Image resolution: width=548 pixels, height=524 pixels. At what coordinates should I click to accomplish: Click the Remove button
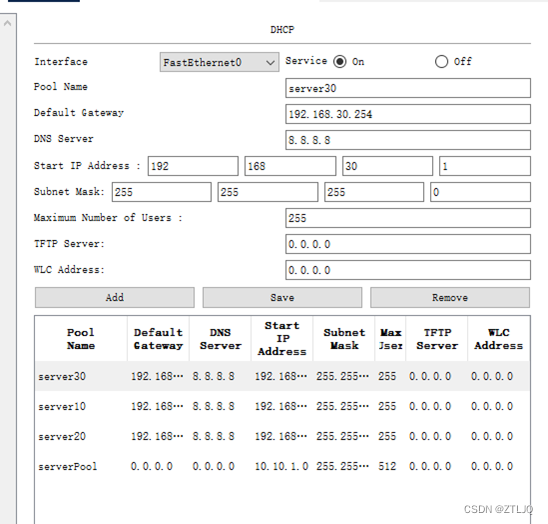pyautogui.click(x=450, y=297)
